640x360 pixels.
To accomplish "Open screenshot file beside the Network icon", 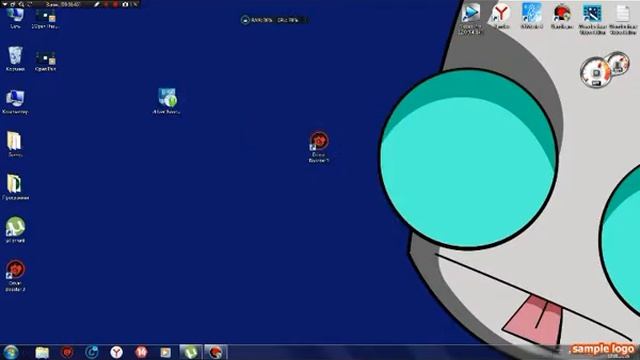I will [x=45, y=19].
